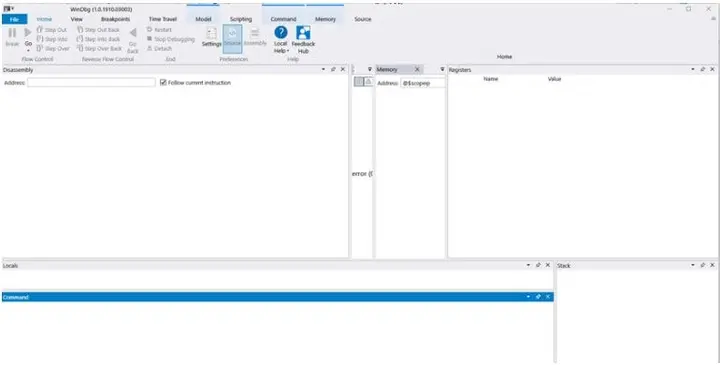Expand the Go dropdown arrow
This screenshot has height=365, width=720.
coord(28,51)
